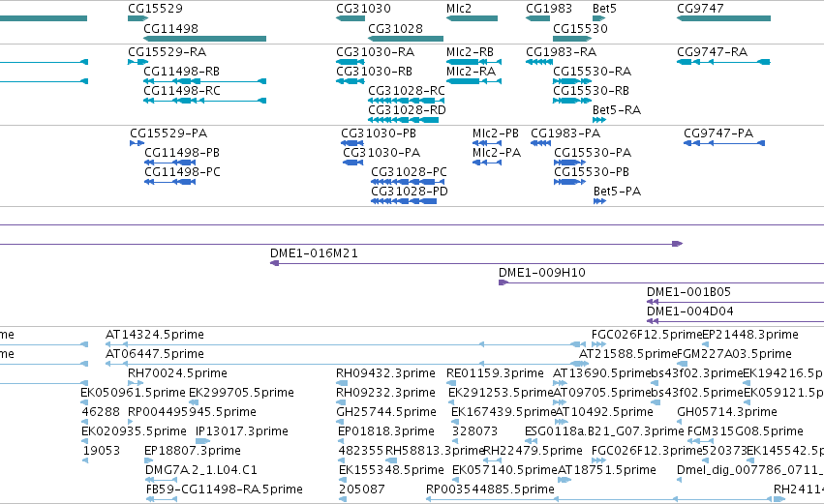Viewport: 824px width, 504px height.
Task: Click the CG11498 gene arrow bar
Action: [204, 39]
